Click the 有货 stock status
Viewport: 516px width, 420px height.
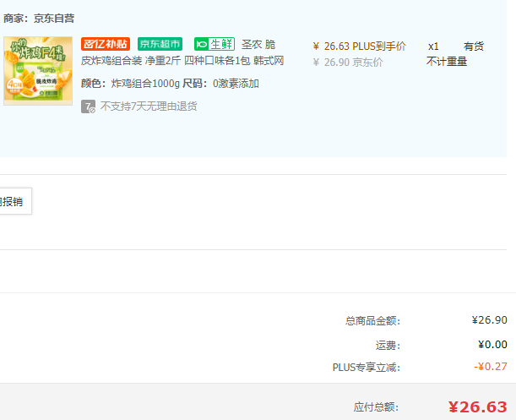pos(474,46)
